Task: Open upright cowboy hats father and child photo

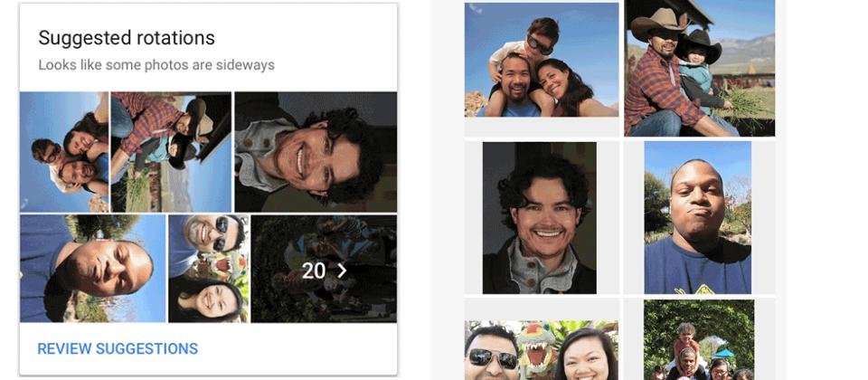Action: [700, 68]
